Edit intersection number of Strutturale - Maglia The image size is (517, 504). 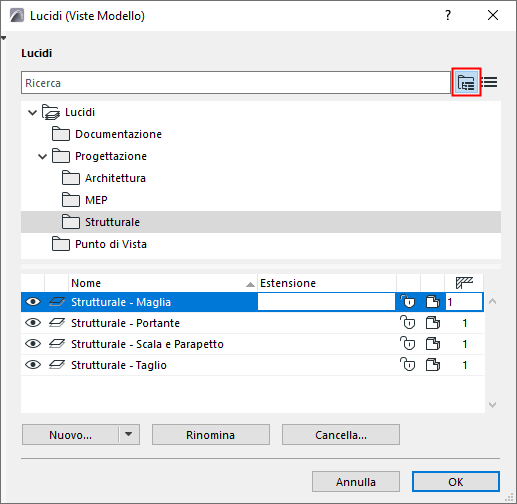coord(464,302)
